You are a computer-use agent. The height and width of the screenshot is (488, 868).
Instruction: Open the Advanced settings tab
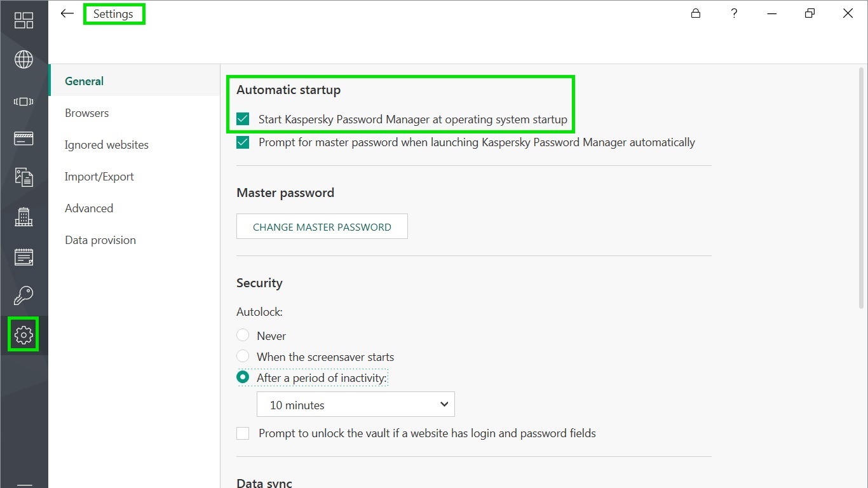pos(134,208)
